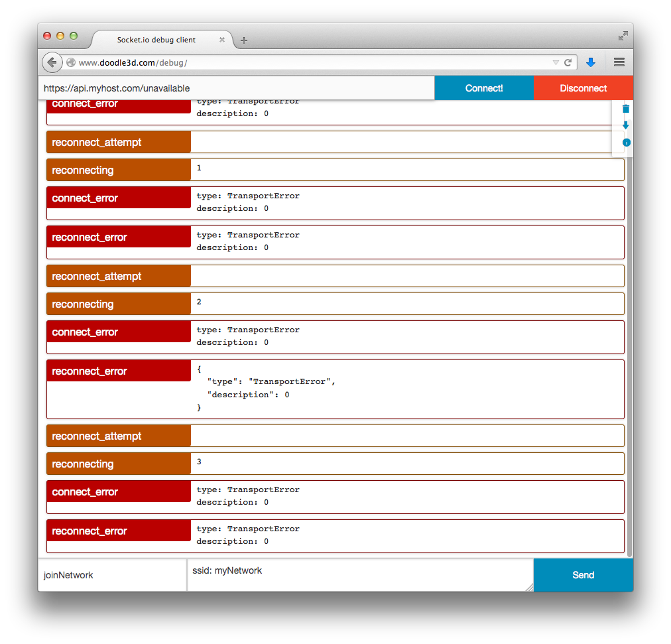Click the last reconnect_error label at bottom

click(119, 531)
